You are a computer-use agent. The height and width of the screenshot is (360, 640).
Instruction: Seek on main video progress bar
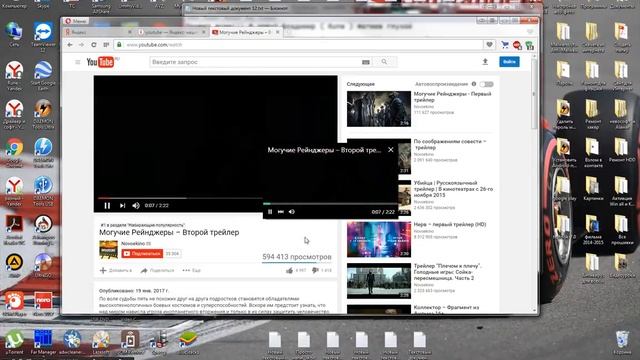click(x=180, y=198)
